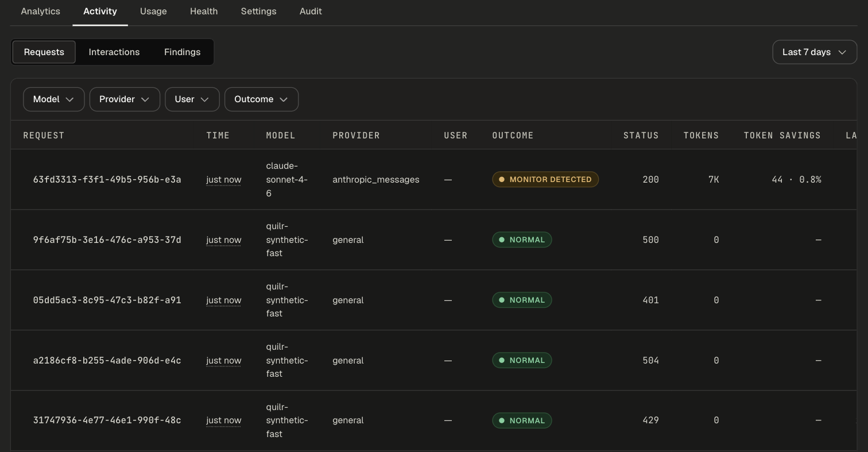Expand the Provider filter dropdown
The width and height of the screenshot is (868, 452).
(x=125, y=99)
